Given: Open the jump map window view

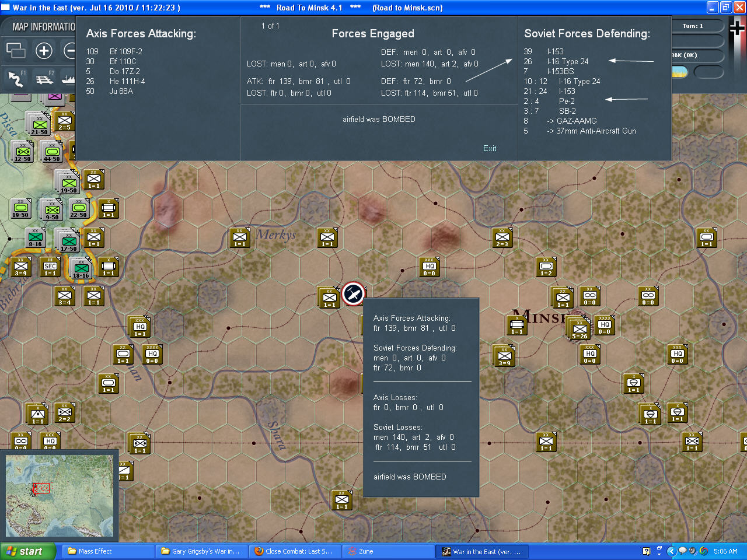Looking at the screenshot, I should coord(16,51).
